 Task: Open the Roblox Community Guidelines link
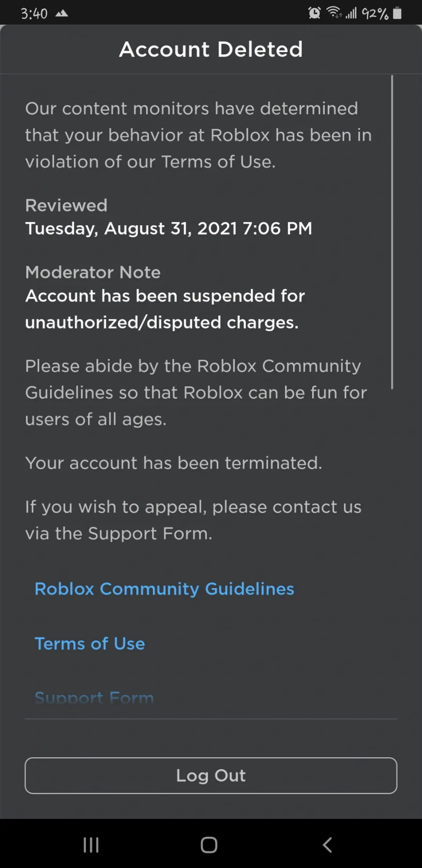[164, 589]
